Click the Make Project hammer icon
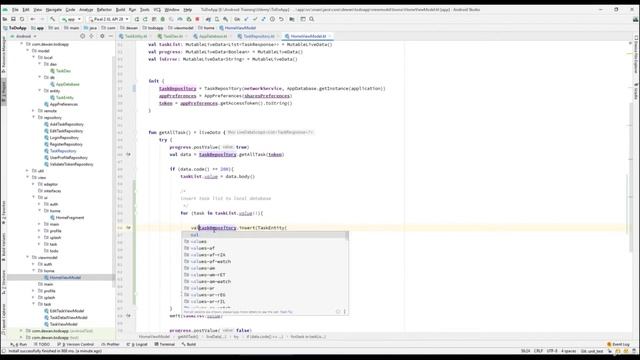The width and height of the screenshot is (640, 360). (x=53, y=19)
